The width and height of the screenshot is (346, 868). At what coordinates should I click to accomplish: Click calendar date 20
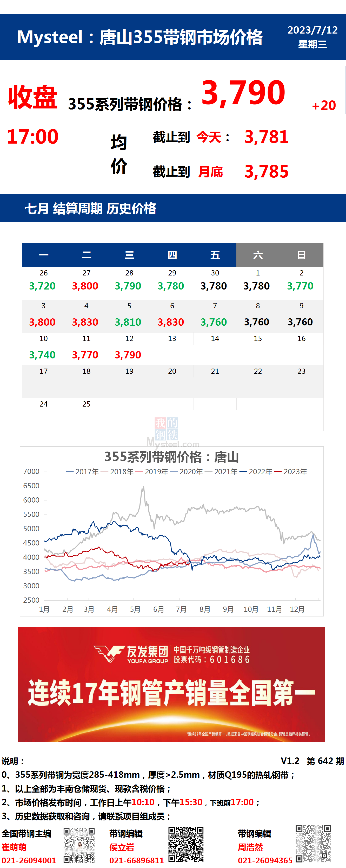click(172, 371)
